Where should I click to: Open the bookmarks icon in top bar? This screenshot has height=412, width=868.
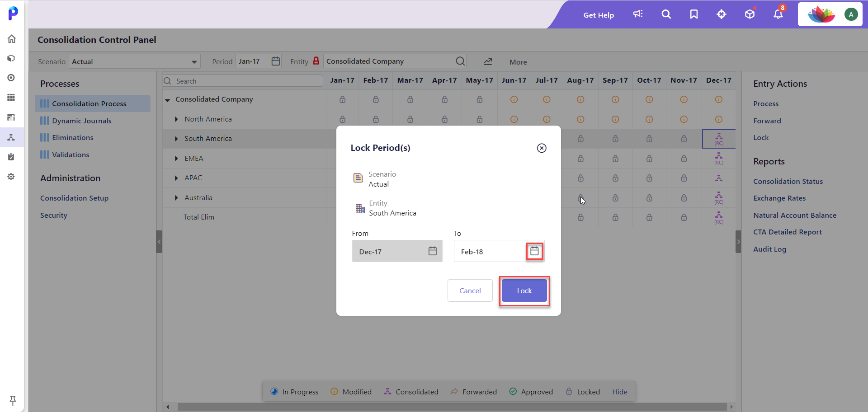coord(694,14)
